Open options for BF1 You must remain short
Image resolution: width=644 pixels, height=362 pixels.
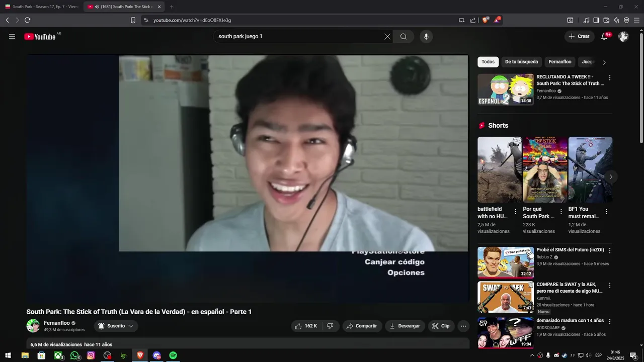606,212
